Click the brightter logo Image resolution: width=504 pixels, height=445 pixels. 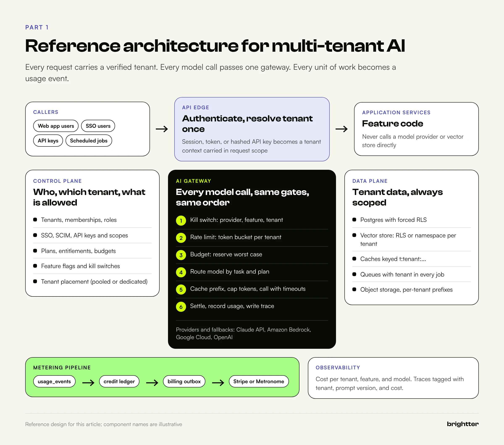[x=463, y=424]
